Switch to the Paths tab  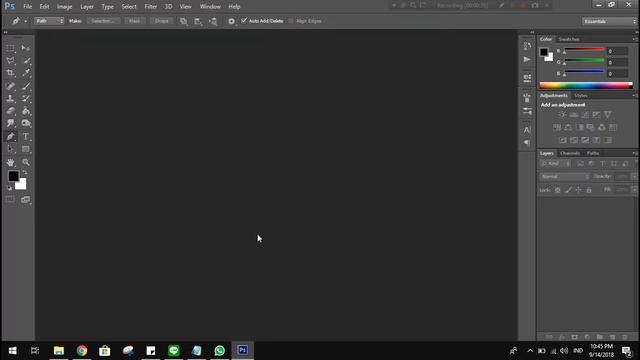click(593, 153)
